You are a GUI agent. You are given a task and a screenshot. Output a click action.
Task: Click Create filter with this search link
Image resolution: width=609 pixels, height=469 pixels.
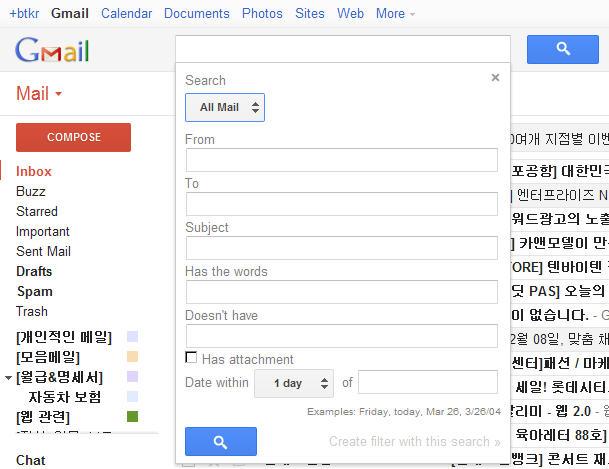click(x=415, y=441)
